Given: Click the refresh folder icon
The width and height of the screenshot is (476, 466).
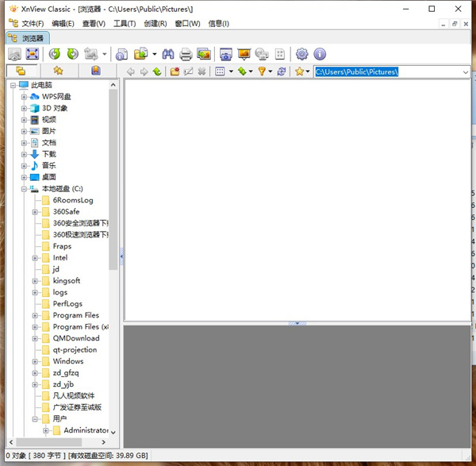Looking at the screenshot, I should point(282,71).
